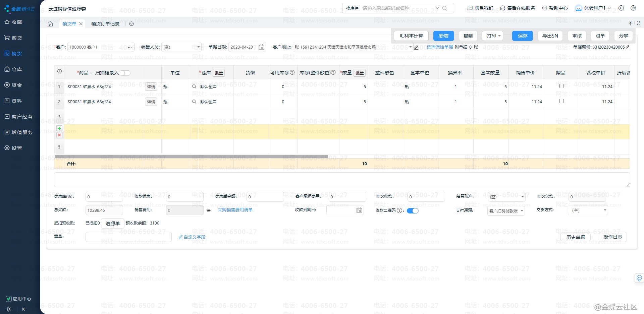Open the settlement account dropdown
Viewport: 644px width, 314px height.
(x=522, y=197)
